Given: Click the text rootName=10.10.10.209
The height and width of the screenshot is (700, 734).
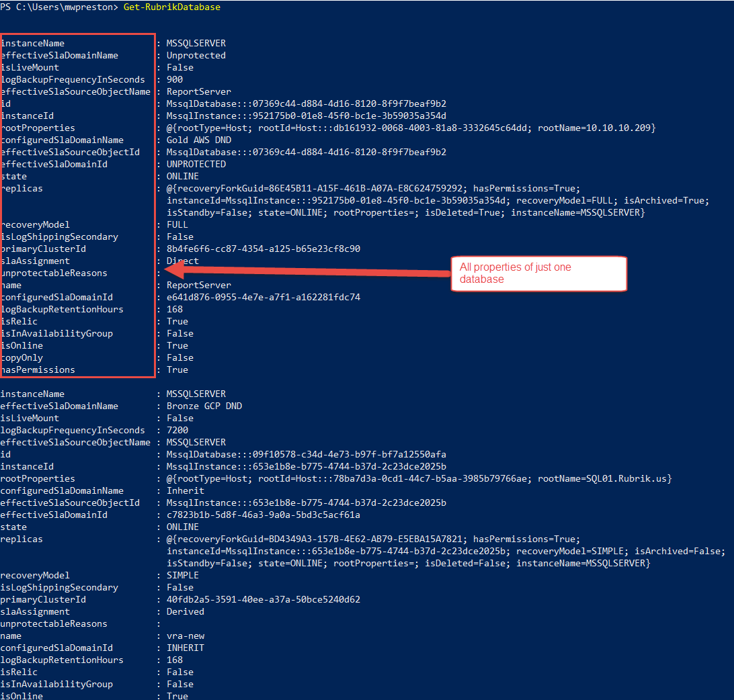Looking at the screenshot, I should 594,128.
